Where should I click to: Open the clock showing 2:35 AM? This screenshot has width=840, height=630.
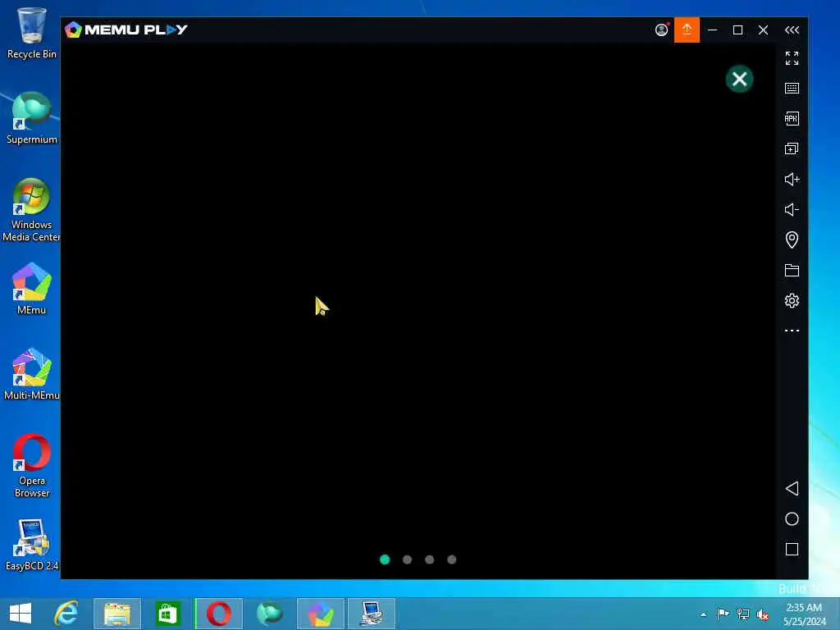click(x=804, y=614)
